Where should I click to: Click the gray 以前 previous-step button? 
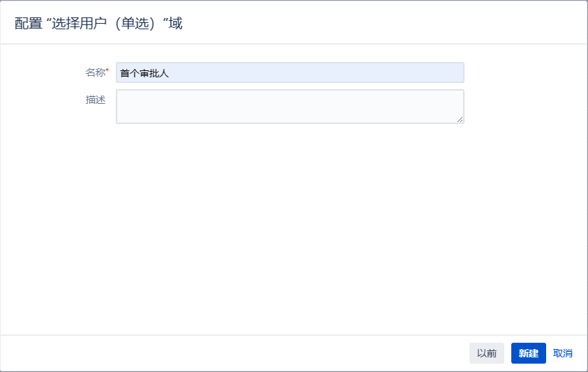click(x=487, y=353)
